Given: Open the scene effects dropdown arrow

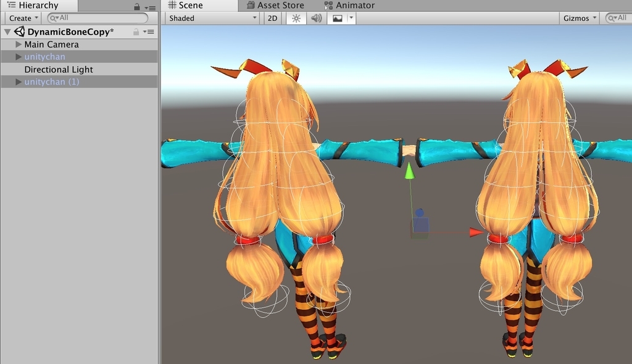Looking at the screenshot, I should coord(351,18).
